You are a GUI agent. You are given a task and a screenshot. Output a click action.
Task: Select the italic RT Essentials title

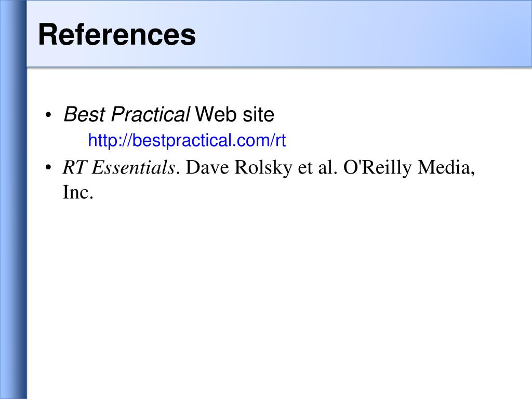[119, 167]
